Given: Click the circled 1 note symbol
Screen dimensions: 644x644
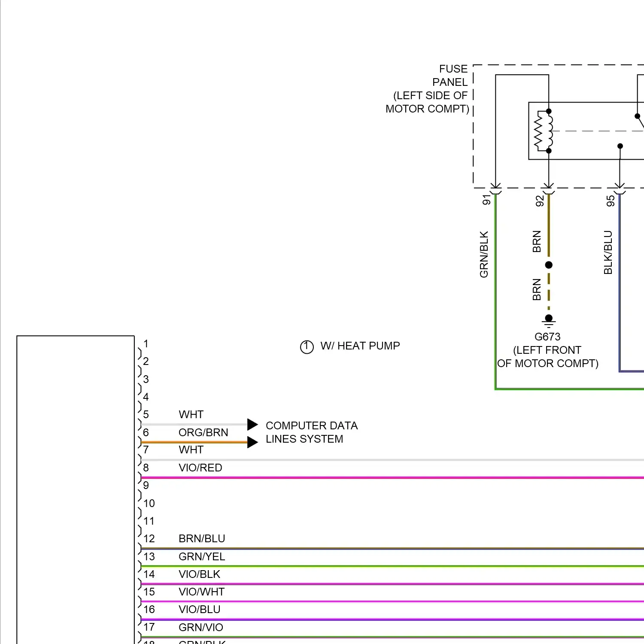Looking at the screenshot, I should pos(307,347).
